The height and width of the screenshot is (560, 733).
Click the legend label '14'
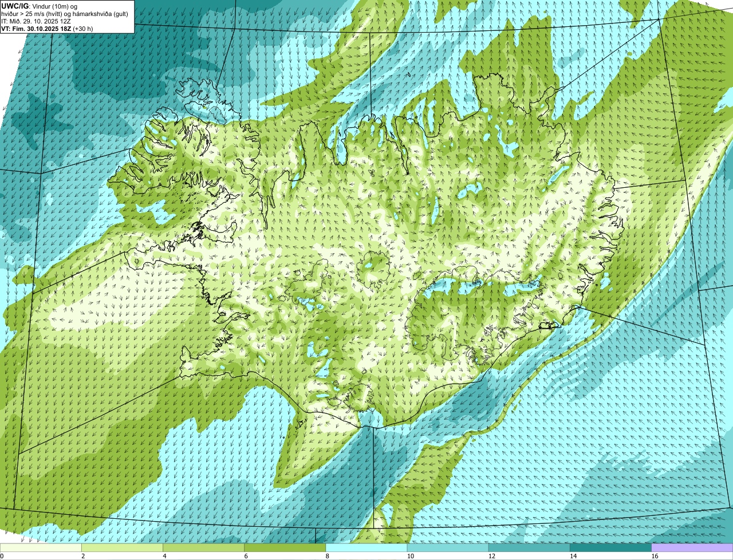point(573,556)
